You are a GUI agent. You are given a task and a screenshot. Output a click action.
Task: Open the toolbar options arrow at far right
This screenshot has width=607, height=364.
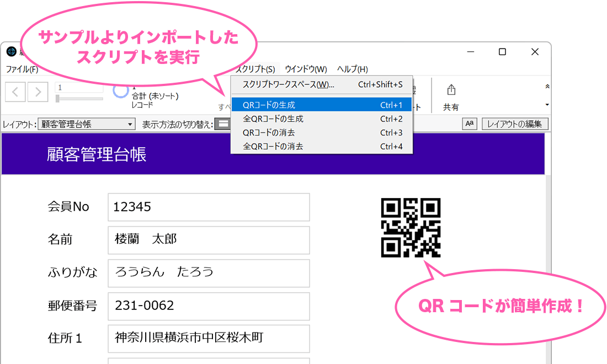pos(547,105)
